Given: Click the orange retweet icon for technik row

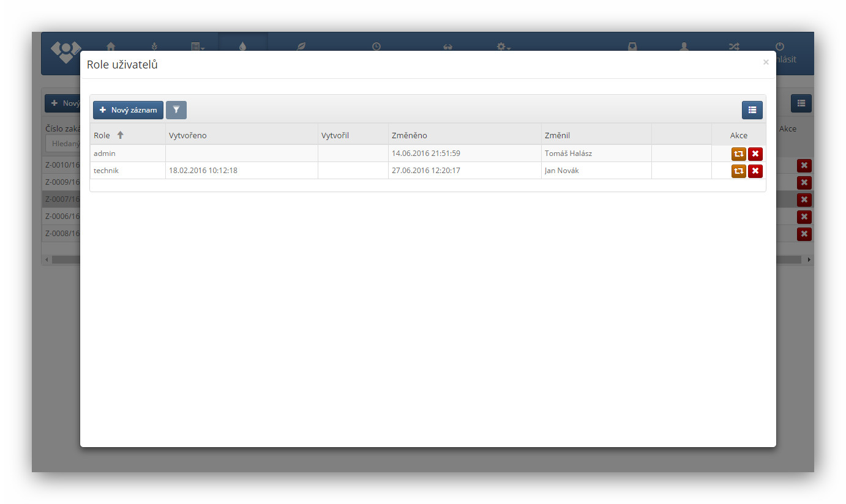Looking at the screenshot, I should [738, 171].
